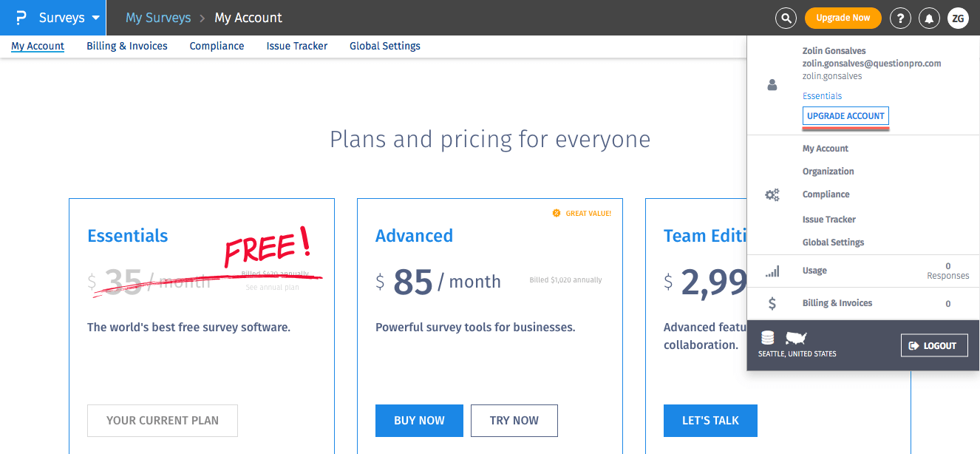980x454 pixels.
Task: Open Organization from the profile menu
Action: pos(828,172)
